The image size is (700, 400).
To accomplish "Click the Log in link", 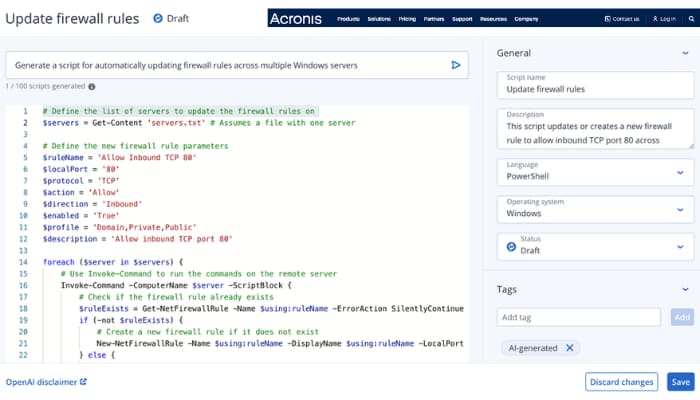I will pyautogui.click(x=664, y=19).
